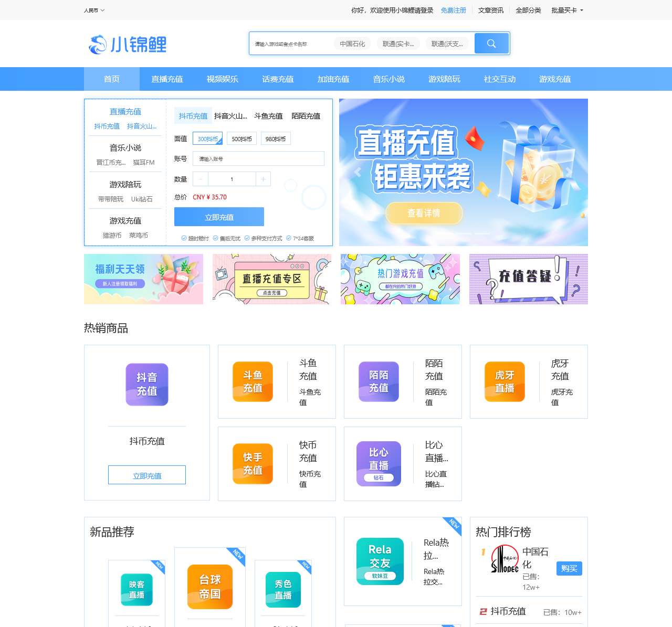Viewport: 672px width, 627px height.
Task: Open 直播充值 in the navigation bar
Action: coord(167,79)
